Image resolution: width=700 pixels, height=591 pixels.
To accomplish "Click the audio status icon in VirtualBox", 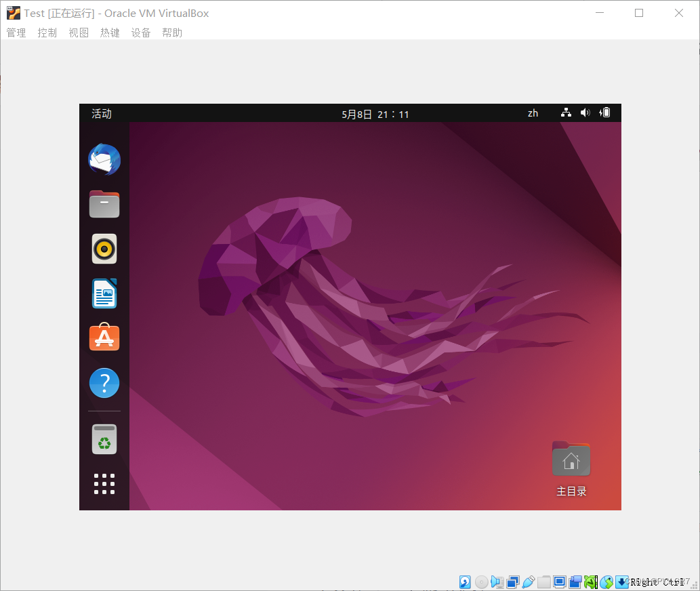I will click(497, 582).
